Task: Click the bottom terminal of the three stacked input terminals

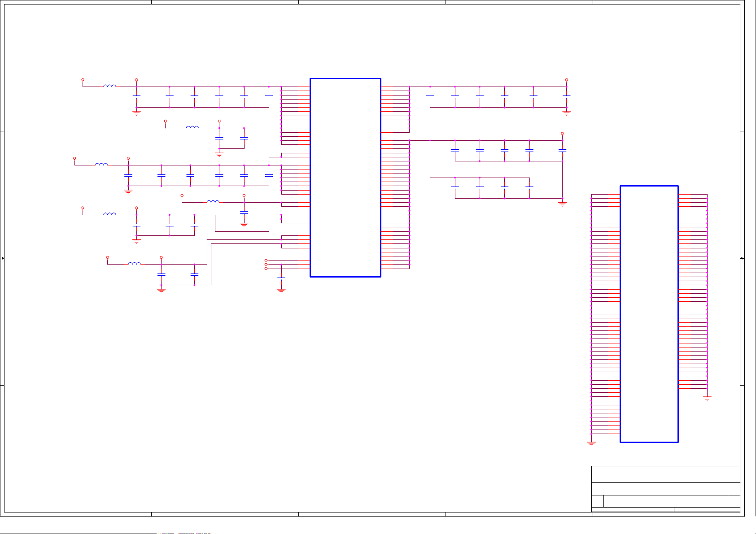Action: [x=266, y=269]
